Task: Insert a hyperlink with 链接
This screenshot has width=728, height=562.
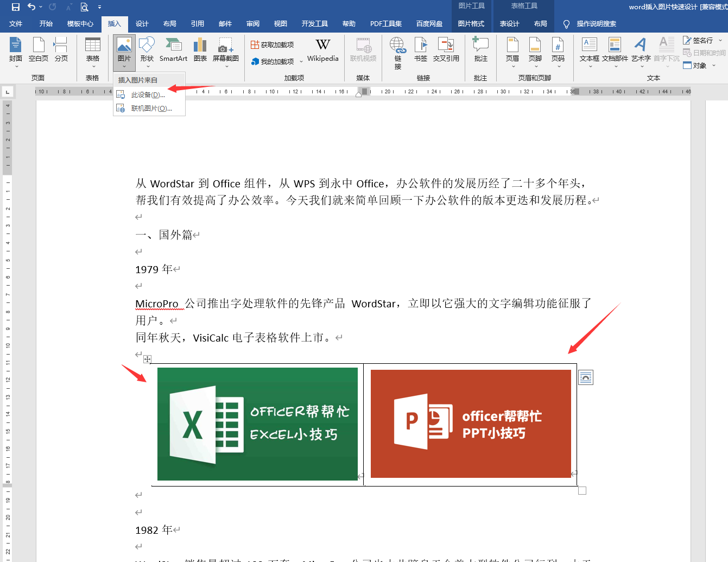Action: pos(398,53)
